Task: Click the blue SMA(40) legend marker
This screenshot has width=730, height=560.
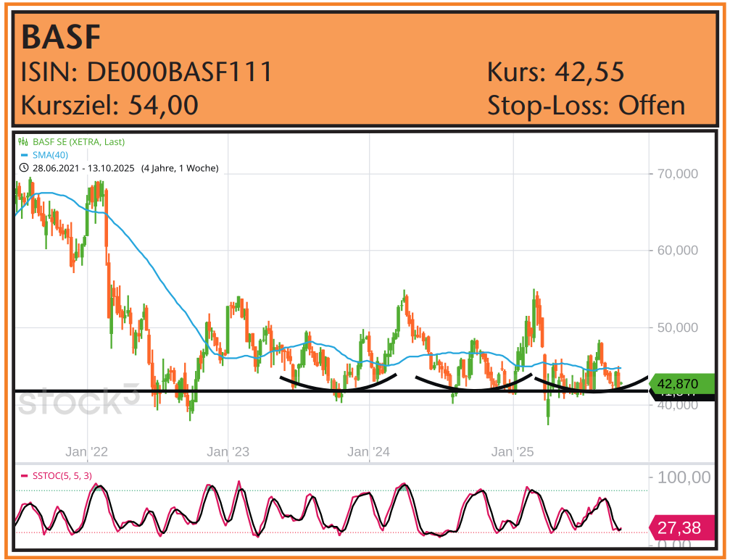Action: (23, 156)
